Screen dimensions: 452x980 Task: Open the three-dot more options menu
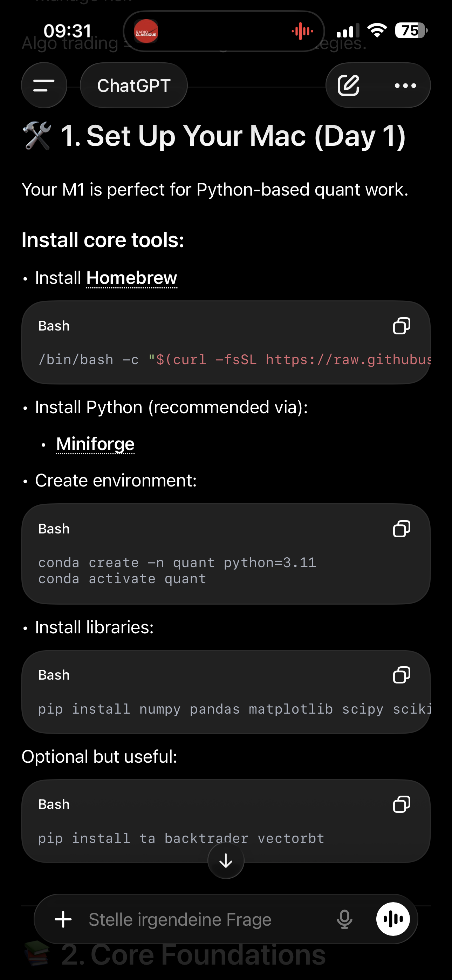pyautogui.click(x=405, y=86)
